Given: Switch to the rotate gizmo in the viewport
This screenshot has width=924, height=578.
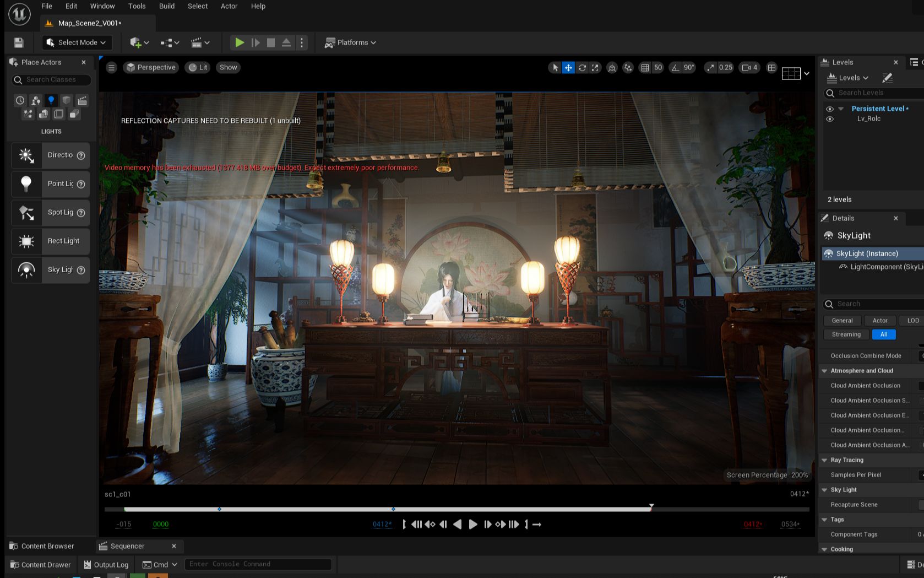Looking at the screenshot, I should (582, 67).
